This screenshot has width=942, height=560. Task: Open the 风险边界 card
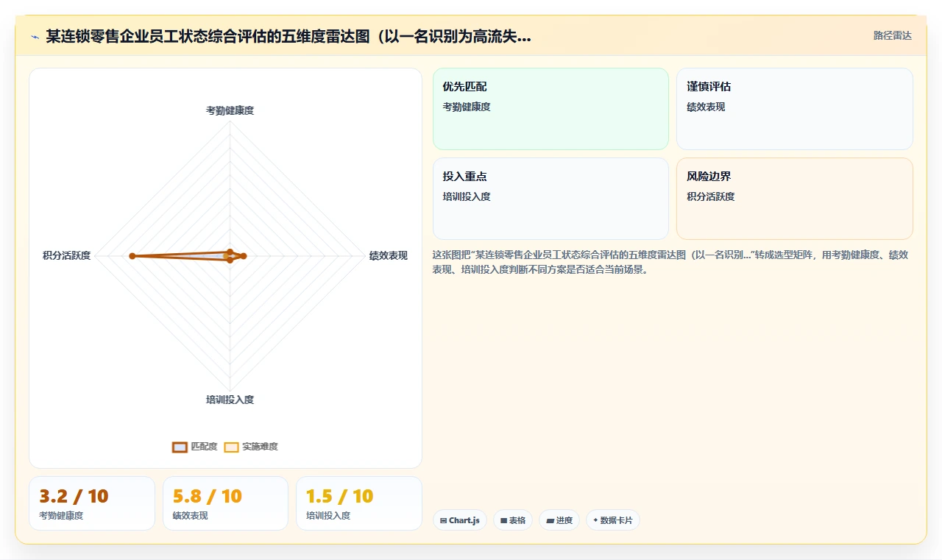tap(795, 199)
